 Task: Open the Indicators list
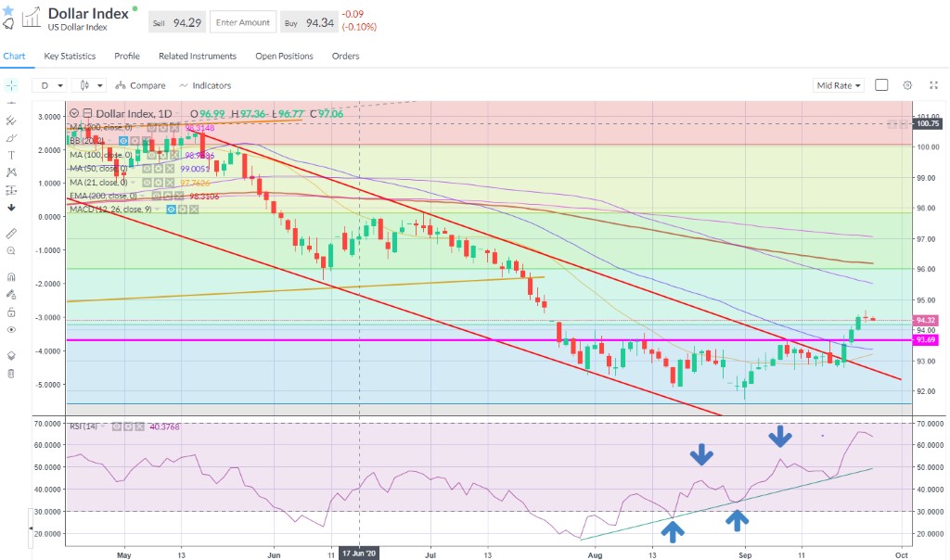tap(205, 85)
